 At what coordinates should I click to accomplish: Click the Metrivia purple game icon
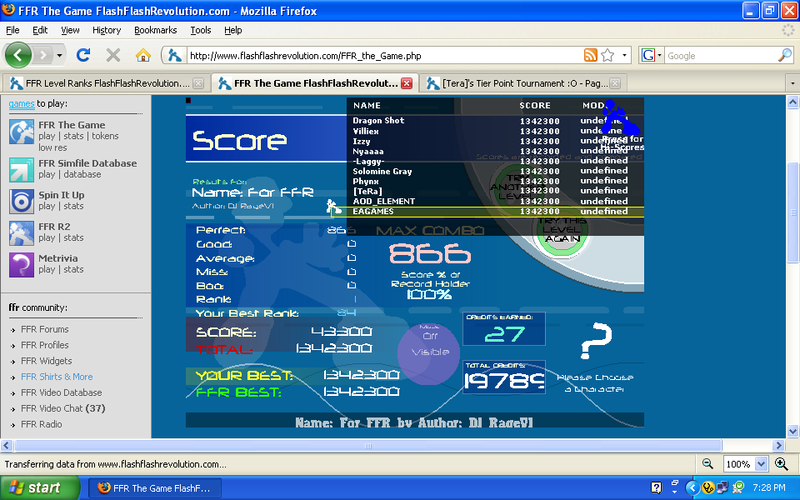22,263
